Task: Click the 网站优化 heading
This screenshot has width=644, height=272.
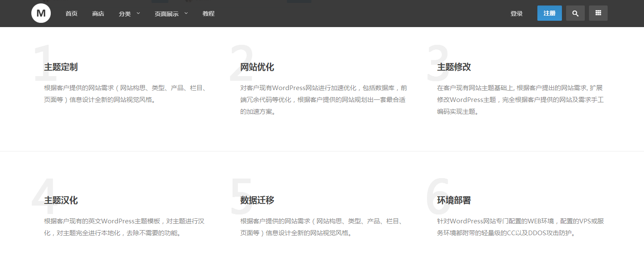Action: coord(257,67)
